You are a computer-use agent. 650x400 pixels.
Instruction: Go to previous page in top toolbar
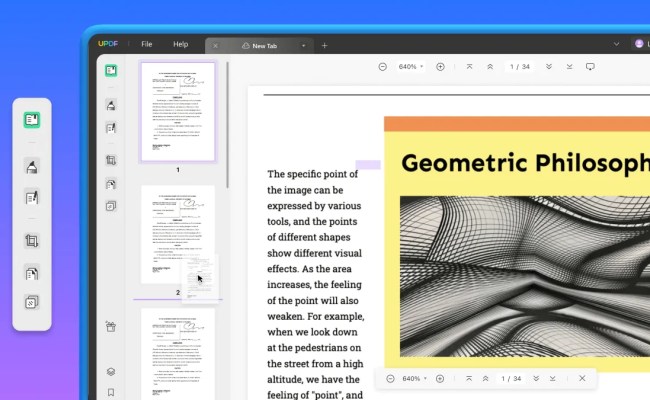coord(490,67)
